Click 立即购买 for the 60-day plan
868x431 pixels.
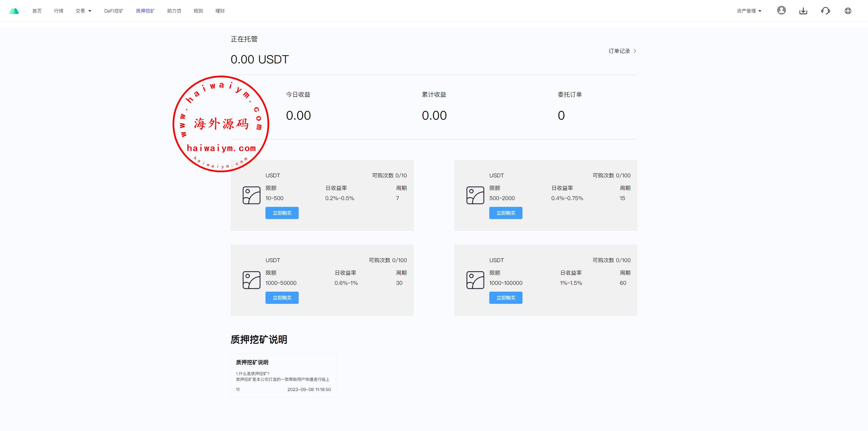(x=506, y=298)
